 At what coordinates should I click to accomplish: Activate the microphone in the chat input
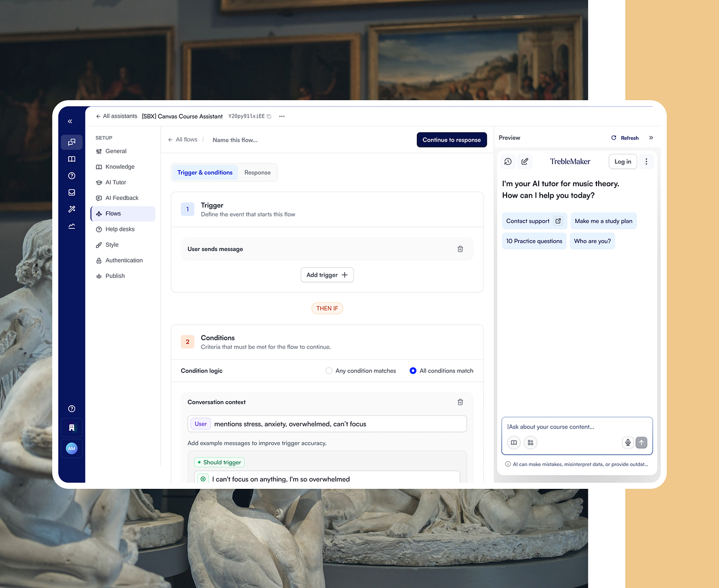pyautogui.click(x=627, y=443)
